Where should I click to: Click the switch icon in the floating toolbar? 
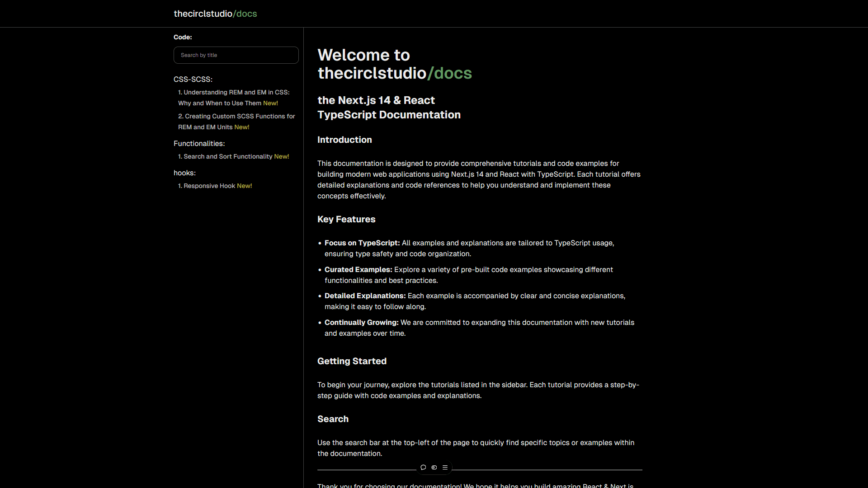click(434, 467)
